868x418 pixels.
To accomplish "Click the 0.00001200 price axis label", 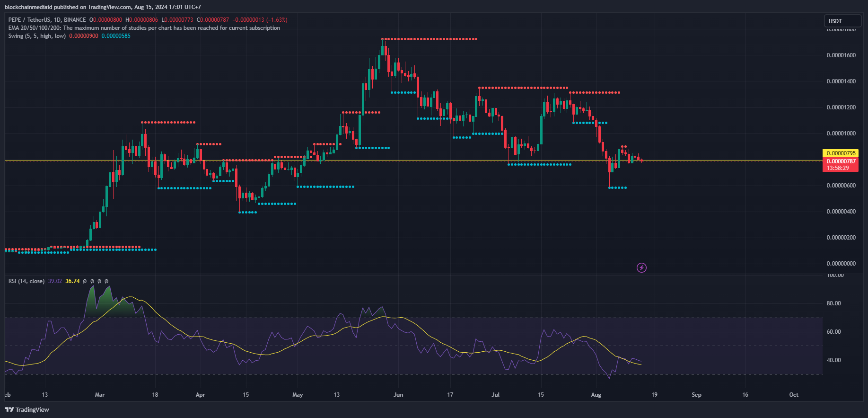I will click(841, 107).
